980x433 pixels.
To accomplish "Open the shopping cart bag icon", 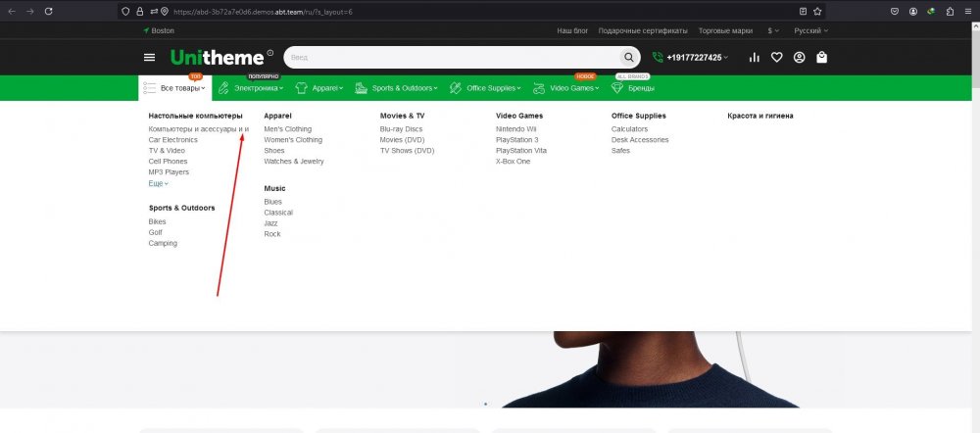I will pos(821,58).
